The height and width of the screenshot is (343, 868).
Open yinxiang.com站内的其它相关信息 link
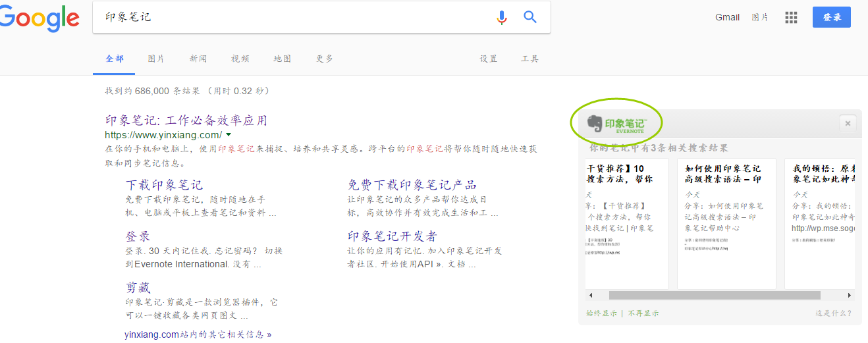pyautogui.click(x=198, y=334)
